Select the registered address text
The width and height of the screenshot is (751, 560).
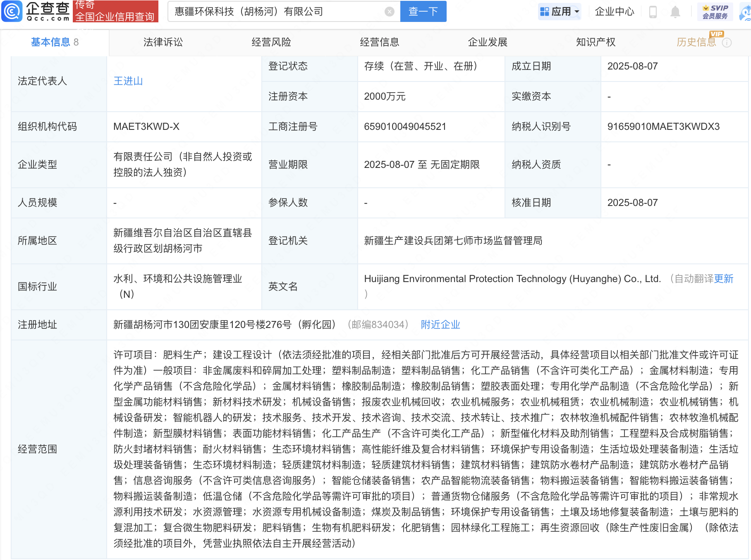tap(225, 325)
